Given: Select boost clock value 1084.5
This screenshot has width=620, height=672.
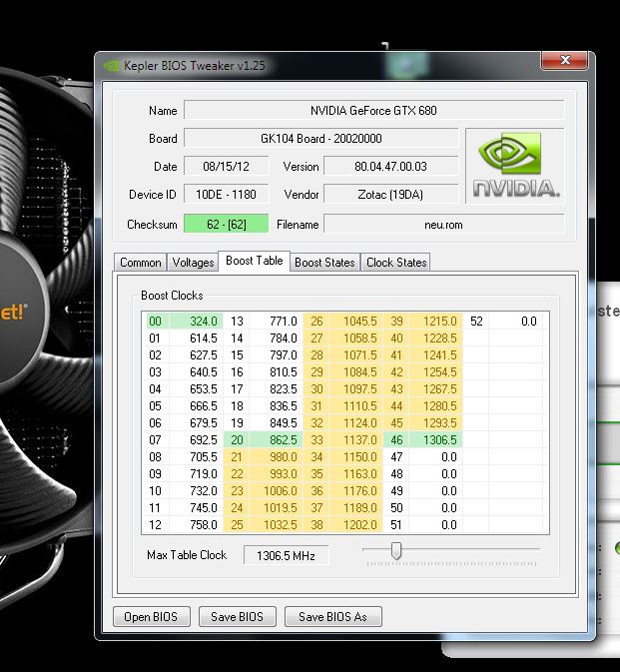Looking at the screenshot, I should 356,372.
